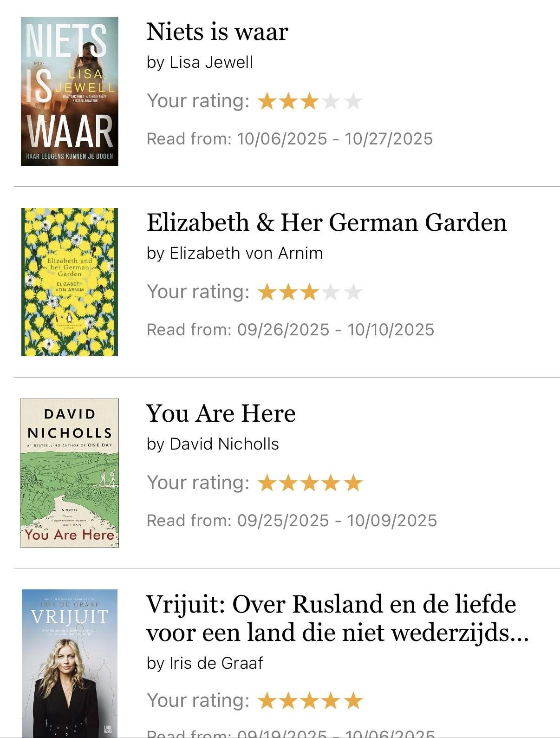
Task: Tap the You Are Here book cover
Action: (x=70, y=473)
